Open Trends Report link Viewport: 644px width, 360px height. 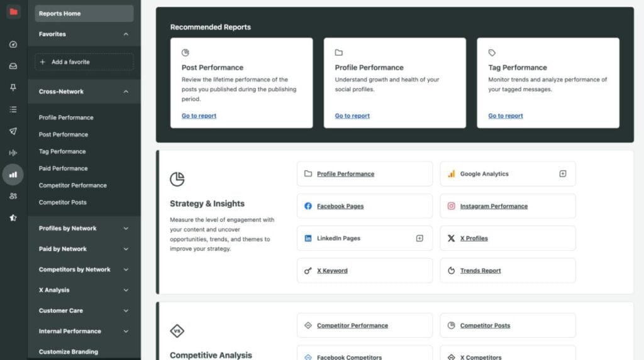point(480,271)
